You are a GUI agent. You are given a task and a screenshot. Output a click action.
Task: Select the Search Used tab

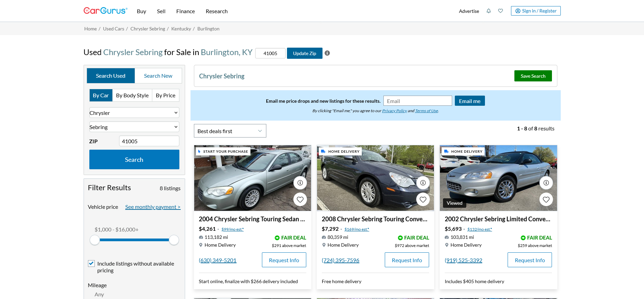click(x=111, y=76)
